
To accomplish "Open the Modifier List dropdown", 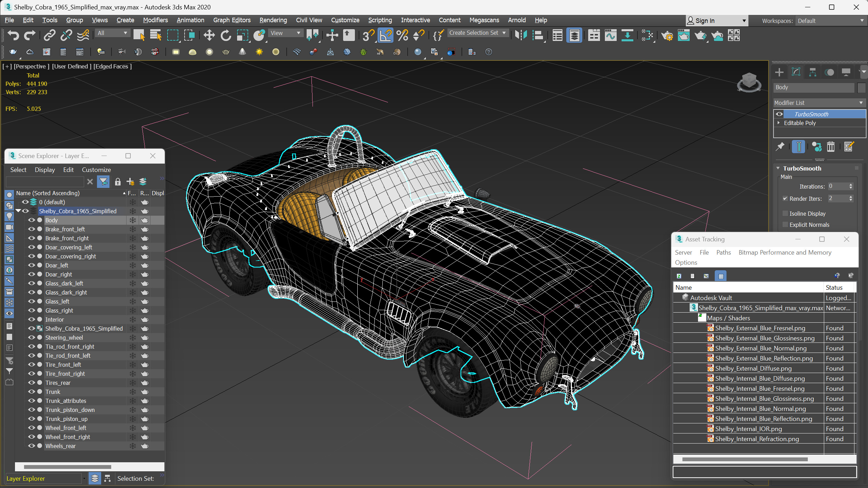I will point(819,103).
